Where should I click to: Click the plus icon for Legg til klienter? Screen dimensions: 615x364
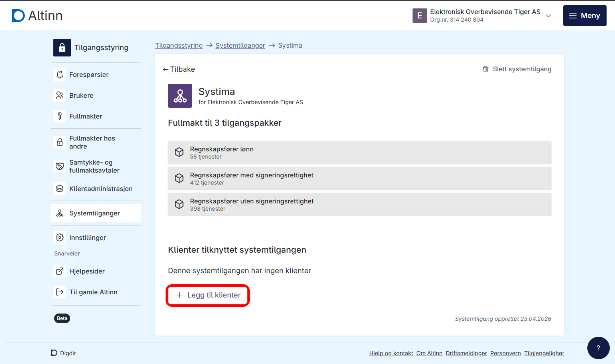pyautogui.click(x=180, y=295)
